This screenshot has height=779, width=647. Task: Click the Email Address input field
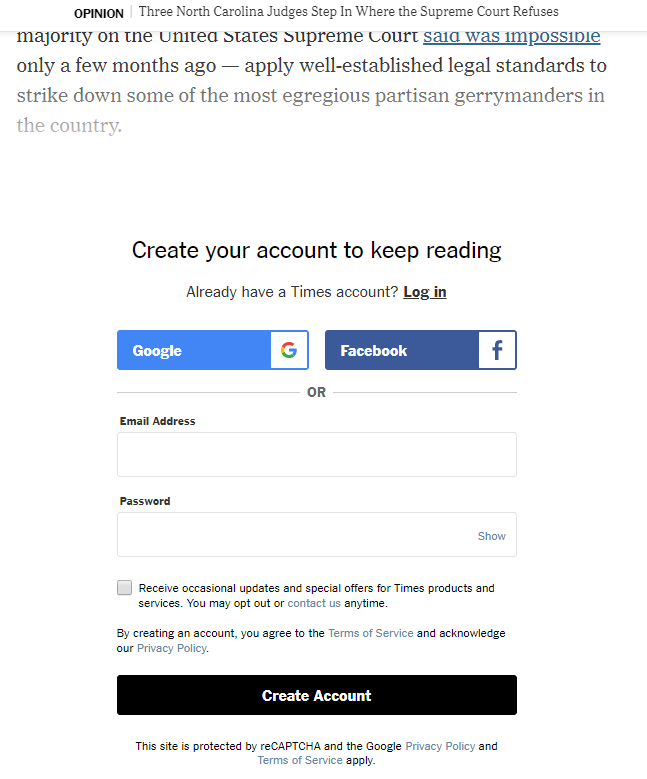tap(317, 455)
